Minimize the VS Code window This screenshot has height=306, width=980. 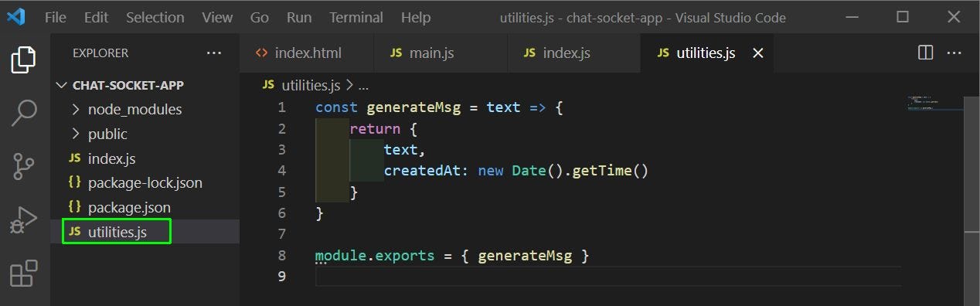click(852, 17)
